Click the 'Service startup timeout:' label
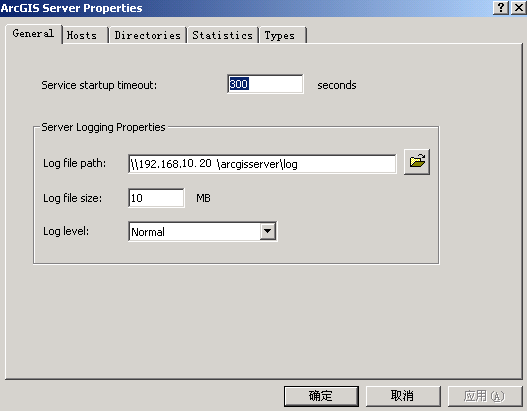This screenshot has height=411, width=527. coord(99,85)
